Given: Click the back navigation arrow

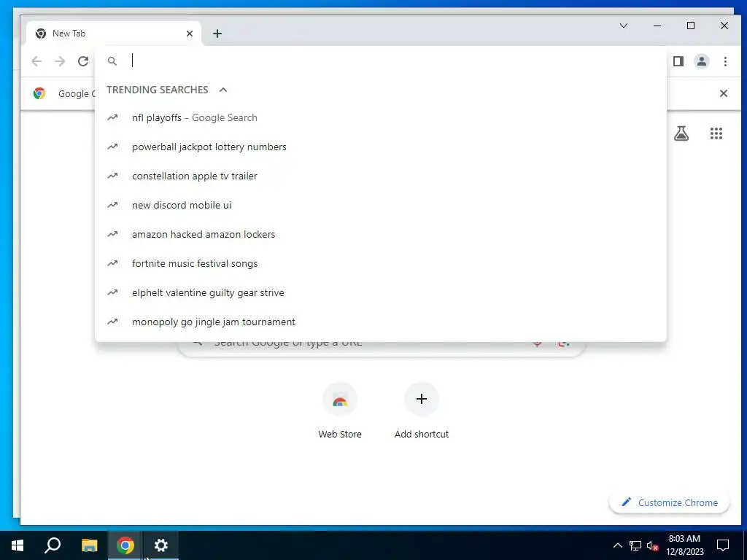Looking at the screenshot, I should point(36,61).
